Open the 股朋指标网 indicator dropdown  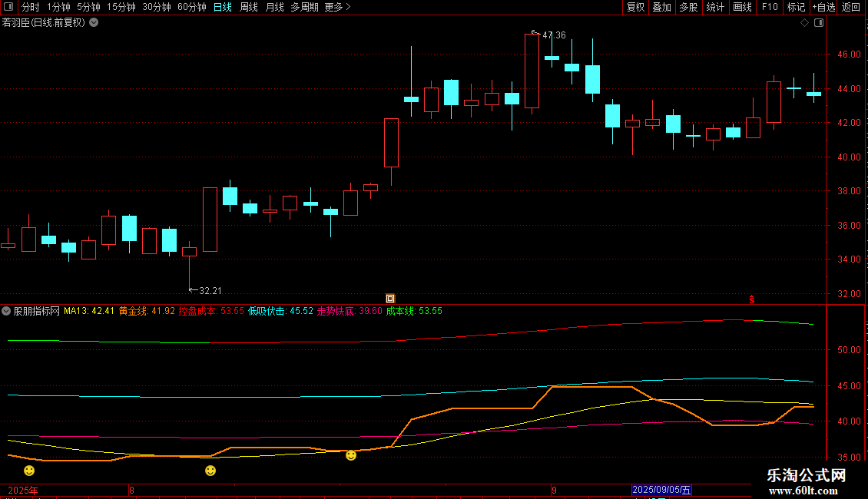(x=6, y=311)
